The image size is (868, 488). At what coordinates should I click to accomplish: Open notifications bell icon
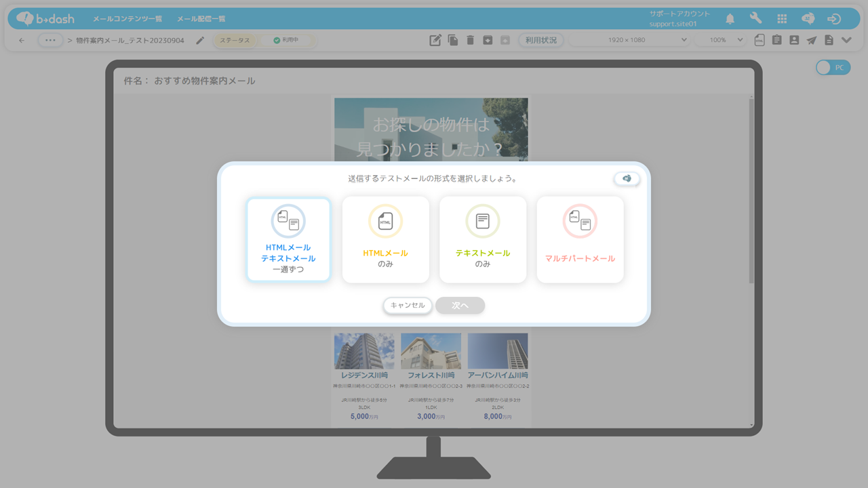click(730, 19)
